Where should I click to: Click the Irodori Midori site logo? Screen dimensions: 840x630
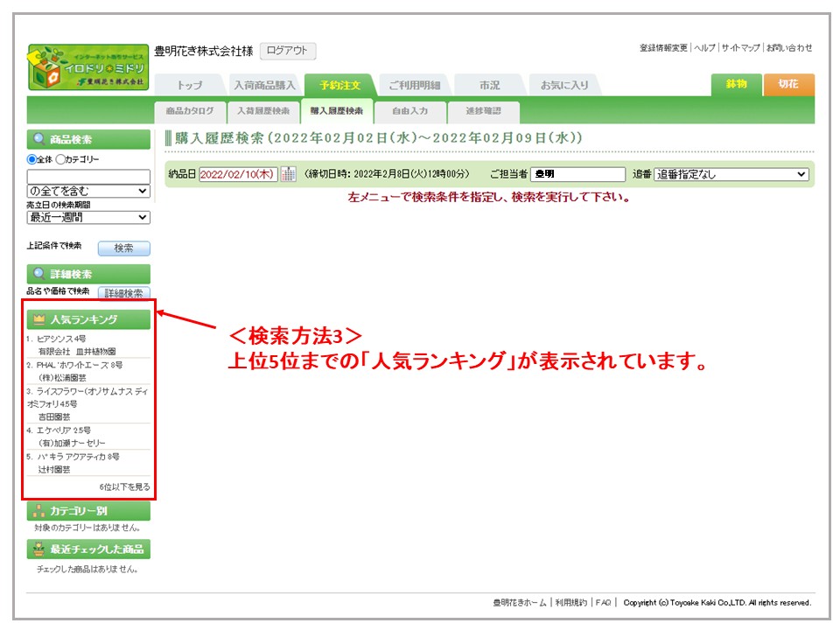coord(87,67)
